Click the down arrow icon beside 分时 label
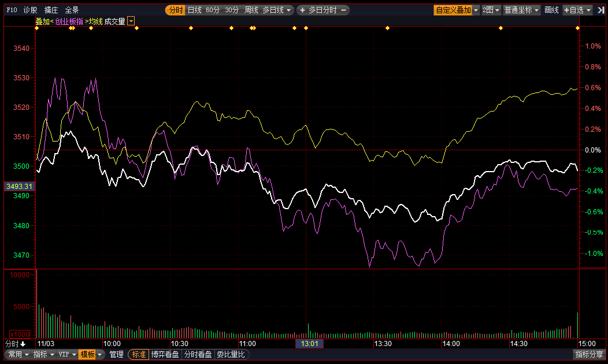The height and width of the screenshot is (364, 608). tap(23, 344)
